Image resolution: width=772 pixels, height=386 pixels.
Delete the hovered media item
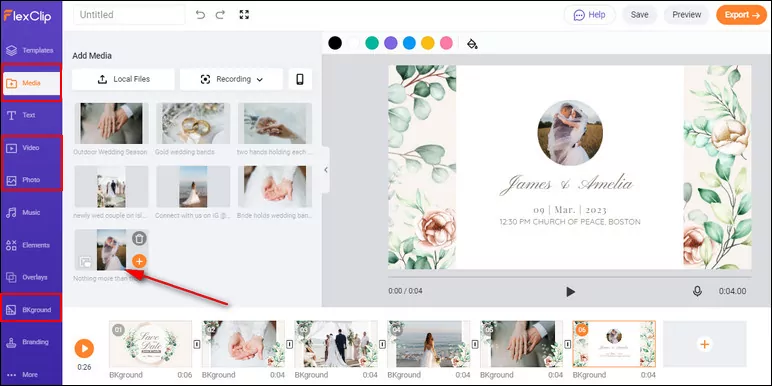tap(139, 239)
